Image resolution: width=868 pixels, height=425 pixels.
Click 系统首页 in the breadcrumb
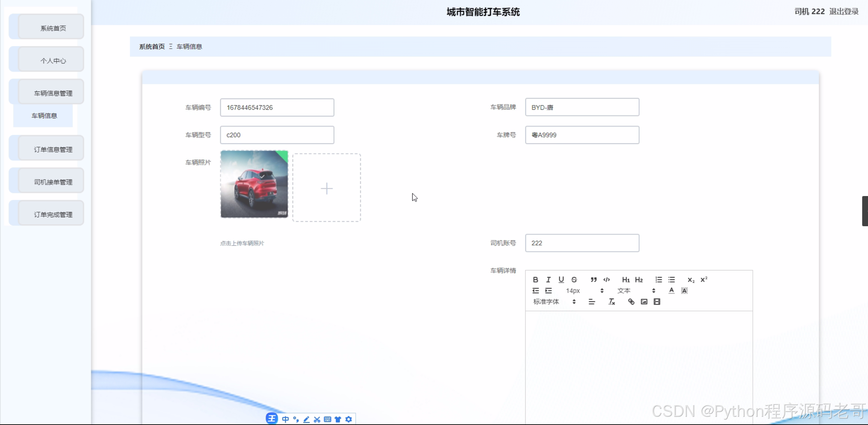pyautogui.click(x=152, y=47)
